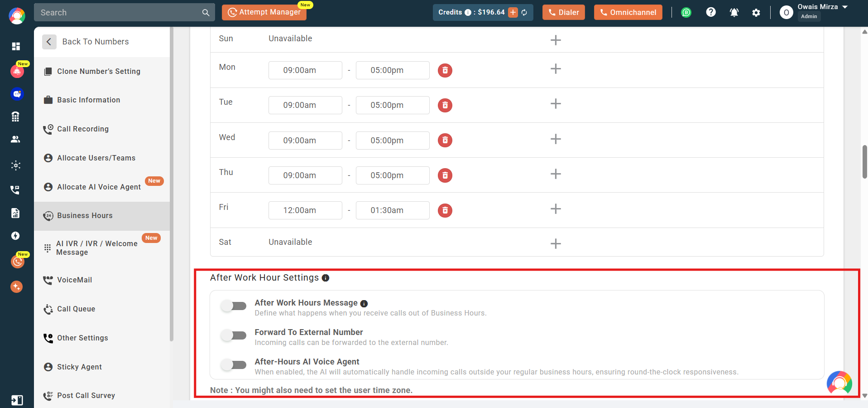Open Post Call Survey settings
This screenshot has height=408, width=868.
click(x=102, y=395)
